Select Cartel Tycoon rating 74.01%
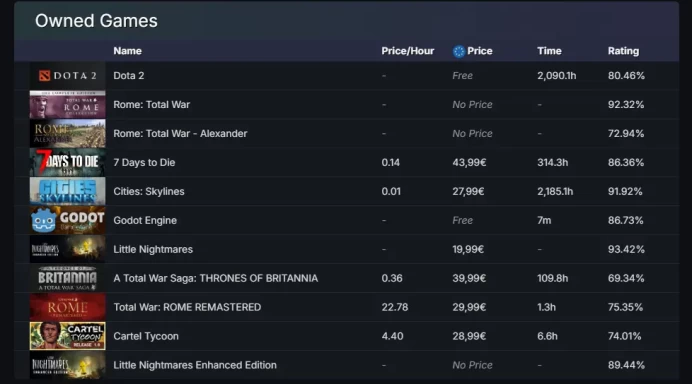 tap(624, 336)
